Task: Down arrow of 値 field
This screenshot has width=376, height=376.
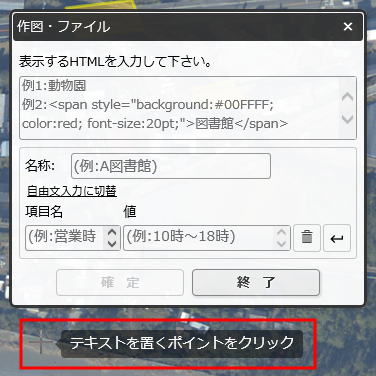Action: click(x=282, y=243)
